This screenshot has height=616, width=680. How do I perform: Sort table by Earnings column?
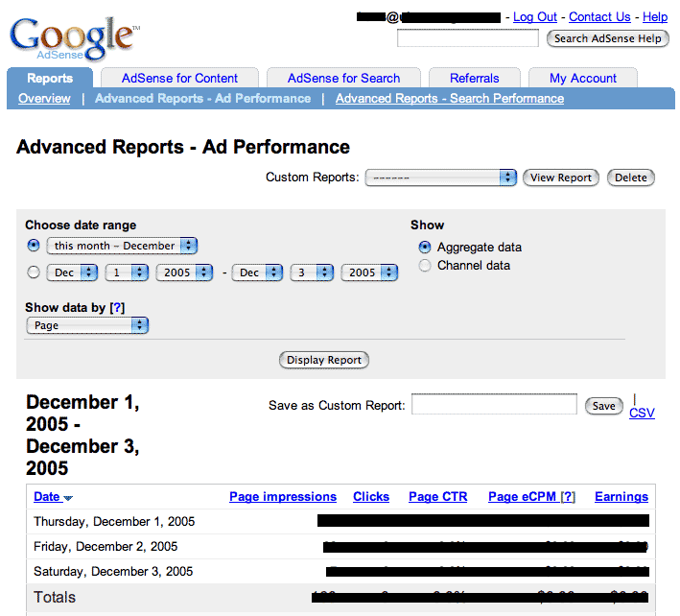[x=621, y=497]
